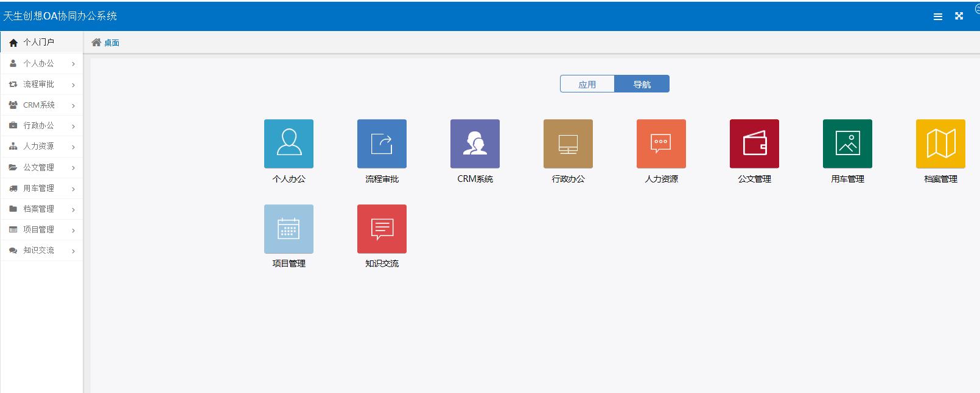Open the 流程审批 desktop tile icon
The height and width of the screenshot is (393, 980).
[382, 144]
